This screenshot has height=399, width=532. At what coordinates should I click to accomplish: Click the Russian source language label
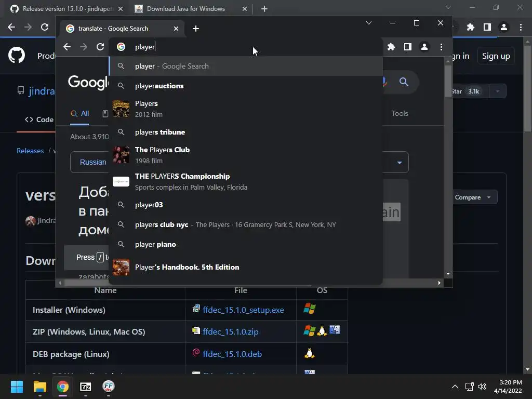point(93,162)
